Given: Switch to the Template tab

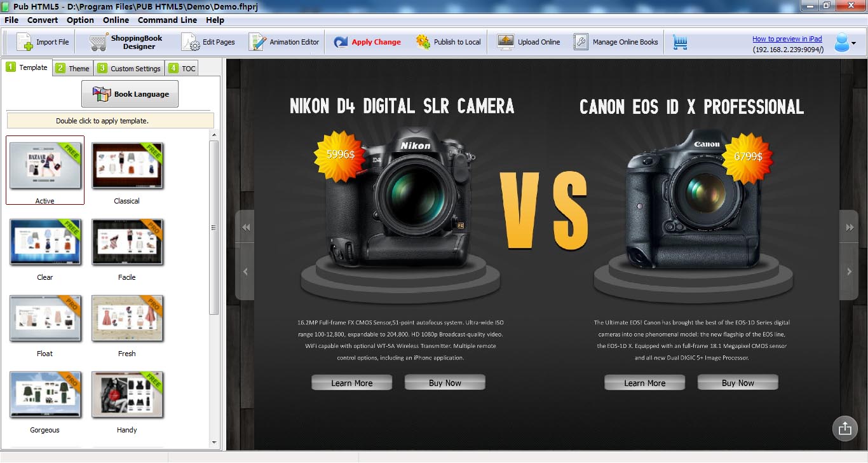Looking at the screenshot, I should [x=27, y=67].
